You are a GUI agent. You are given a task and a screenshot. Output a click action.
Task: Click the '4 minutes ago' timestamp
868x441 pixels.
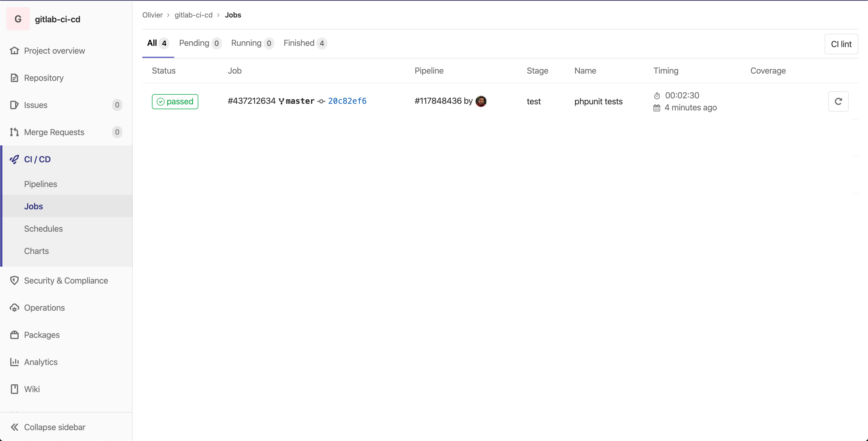[690, 108]
